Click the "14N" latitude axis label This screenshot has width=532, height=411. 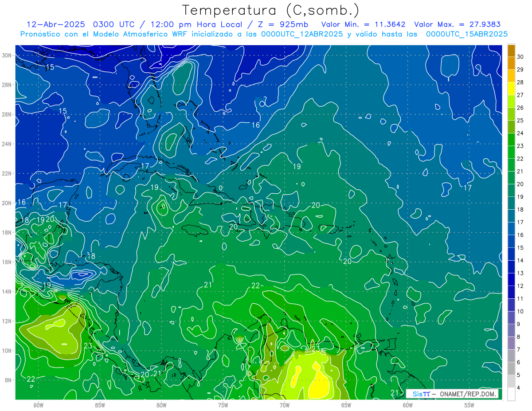(7, 292)
